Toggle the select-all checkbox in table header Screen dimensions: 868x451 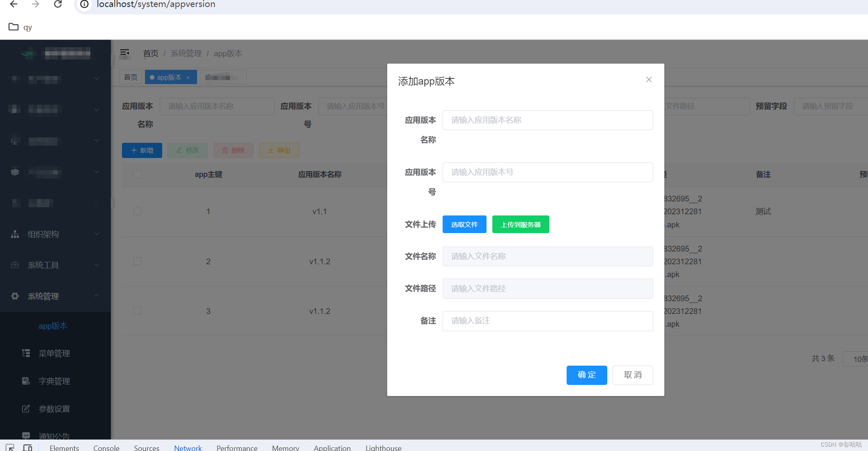(x=137, y=174)
